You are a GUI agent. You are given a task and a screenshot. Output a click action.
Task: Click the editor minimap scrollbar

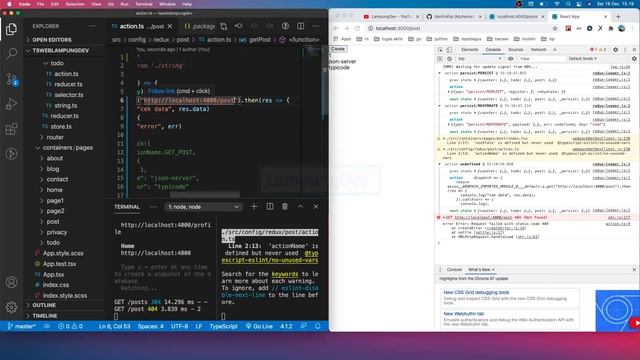325,82
